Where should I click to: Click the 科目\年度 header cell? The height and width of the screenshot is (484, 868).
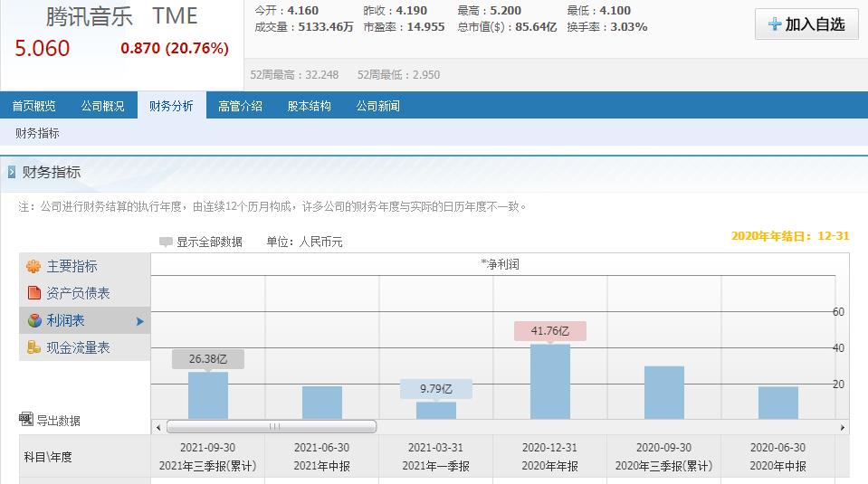coord(85,456)
